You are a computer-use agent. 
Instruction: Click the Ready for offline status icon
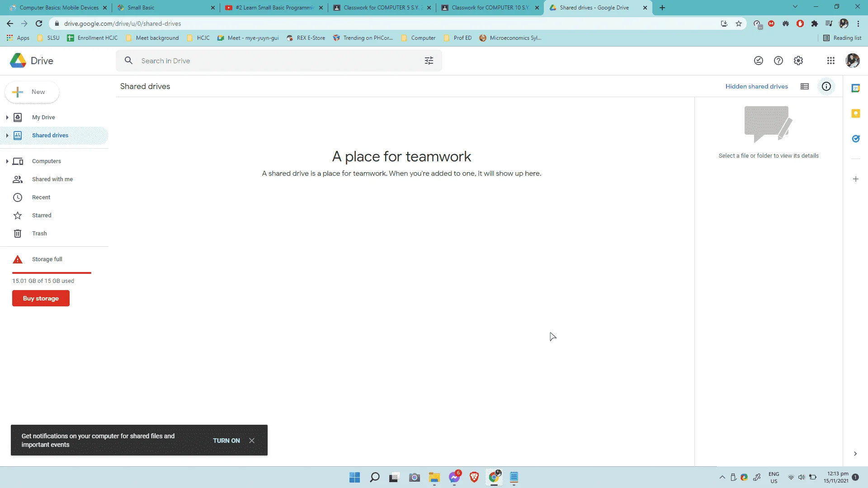tap(758, 61)
